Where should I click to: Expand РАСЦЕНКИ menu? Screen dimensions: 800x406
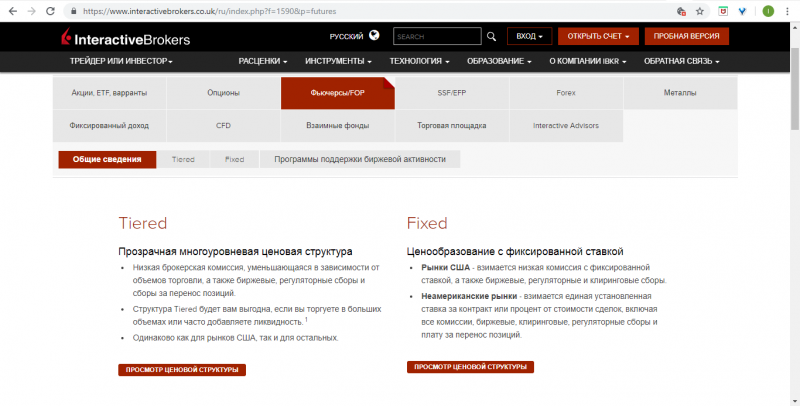tap(263, 61)
